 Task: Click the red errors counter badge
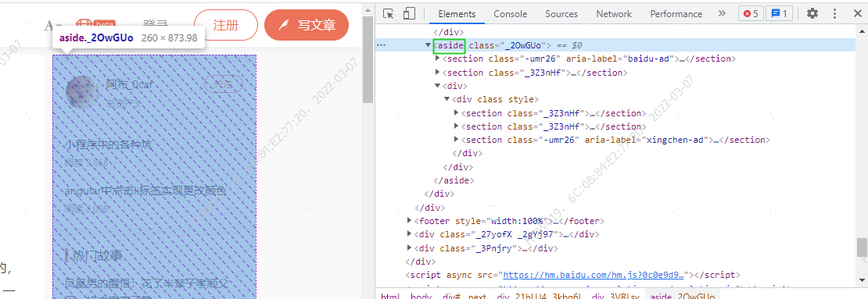(751, 14)
